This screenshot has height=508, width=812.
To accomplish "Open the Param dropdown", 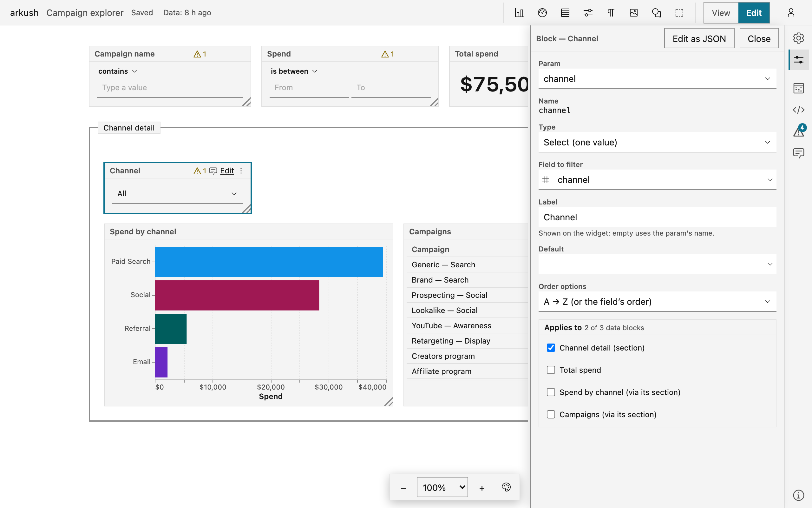I will [x=657, y=79].
